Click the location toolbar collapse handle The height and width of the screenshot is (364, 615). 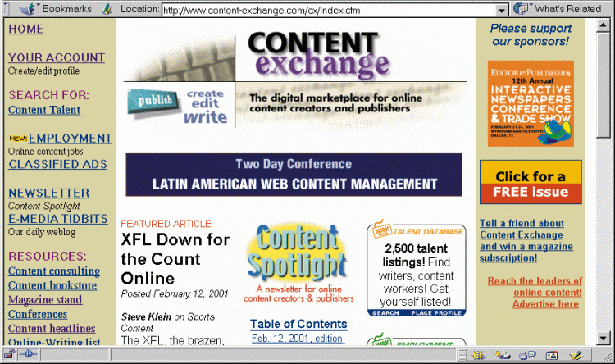[6, 9]
